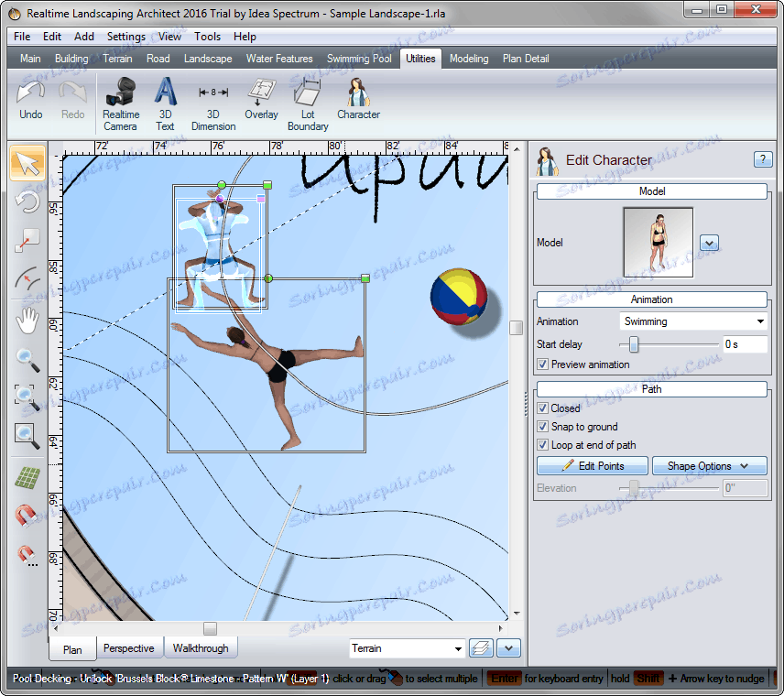Add a Character from the ribbon
Screen dimensions: 784x696
pyautogui.click(x=358, y=99)
